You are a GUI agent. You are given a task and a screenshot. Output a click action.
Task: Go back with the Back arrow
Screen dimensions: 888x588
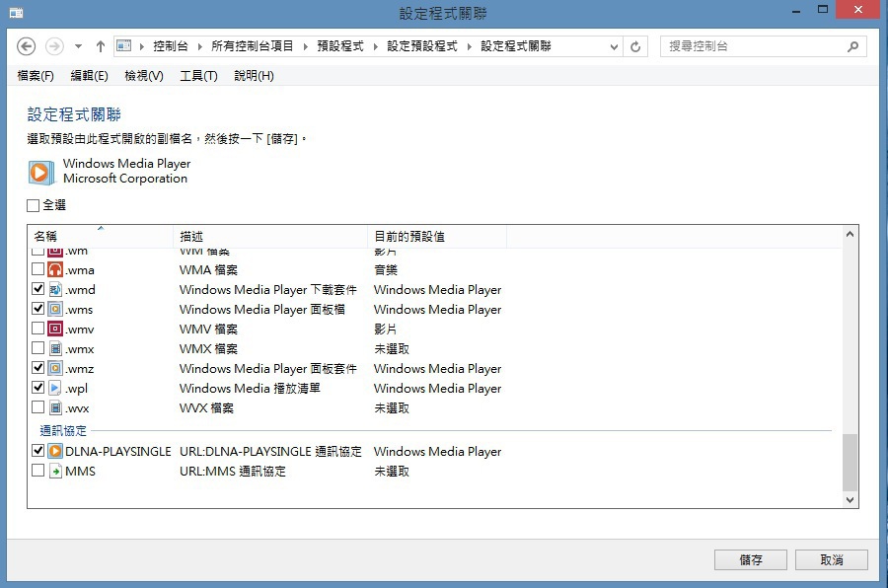[26, 46]
